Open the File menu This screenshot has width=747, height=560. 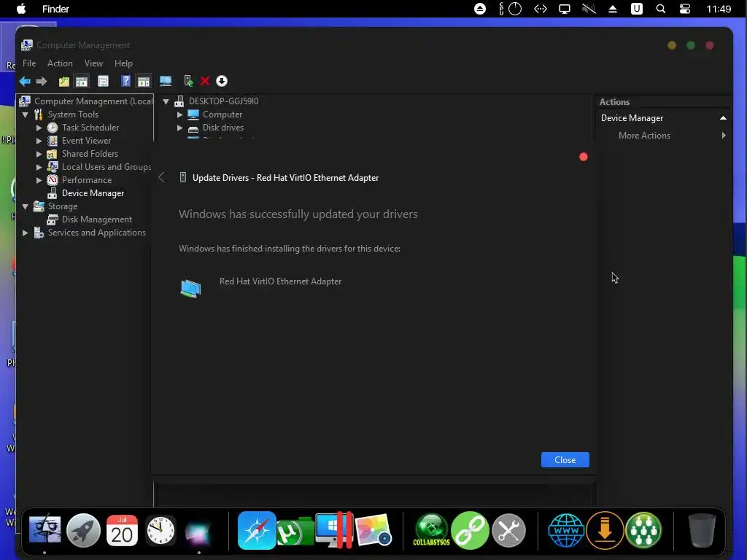tap(29, 63)
